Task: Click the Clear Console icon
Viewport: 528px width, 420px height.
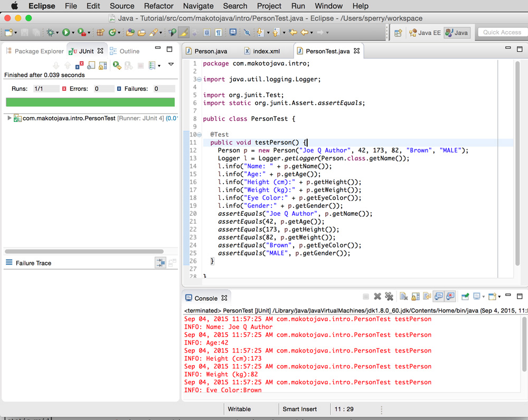Action: [403, 297]
